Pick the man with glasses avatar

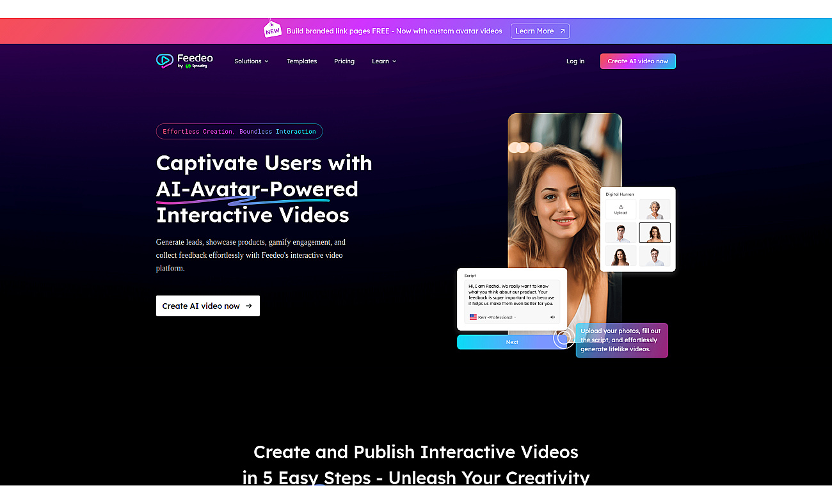655,256
